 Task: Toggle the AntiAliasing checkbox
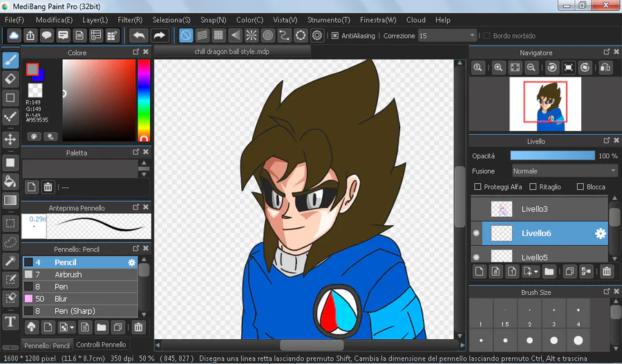pyautogui.click(x=334, y=36)
